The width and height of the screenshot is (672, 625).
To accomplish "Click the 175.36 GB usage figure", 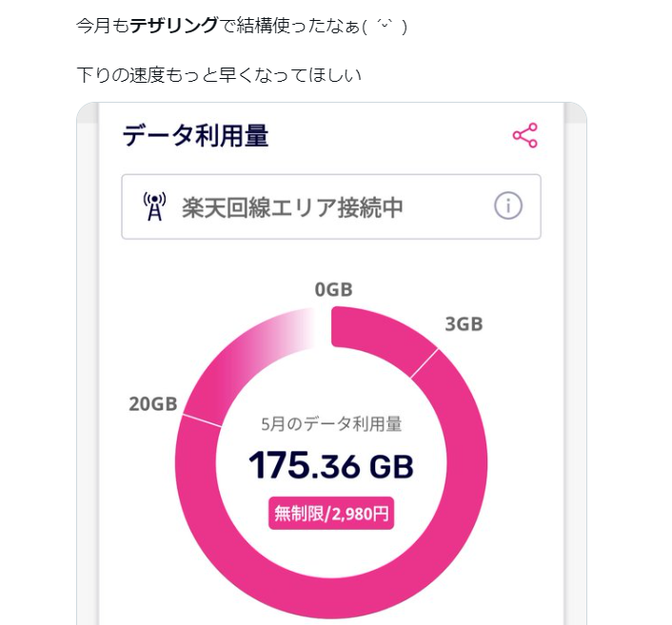I will (330, 466).
